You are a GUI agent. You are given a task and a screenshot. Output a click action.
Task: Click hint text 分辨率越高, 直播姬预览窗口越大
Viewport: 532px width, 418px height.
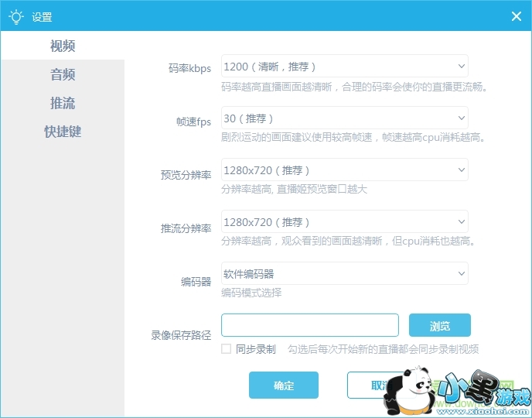pyautogui.click(x=294, y=189)
